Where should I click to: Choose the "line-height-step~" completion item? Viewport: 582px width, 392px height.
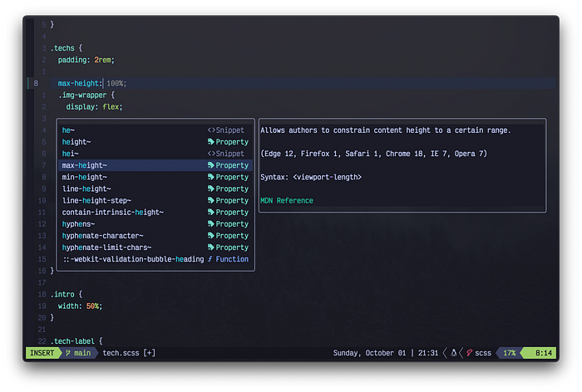tap(96, 200)
